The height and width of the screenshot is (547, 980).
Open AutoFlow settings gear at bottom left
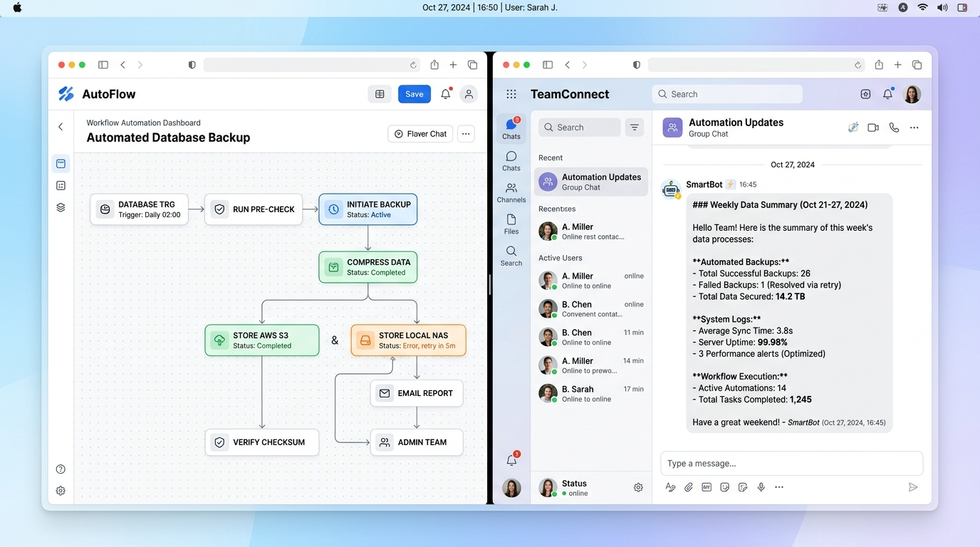(61, 491)
